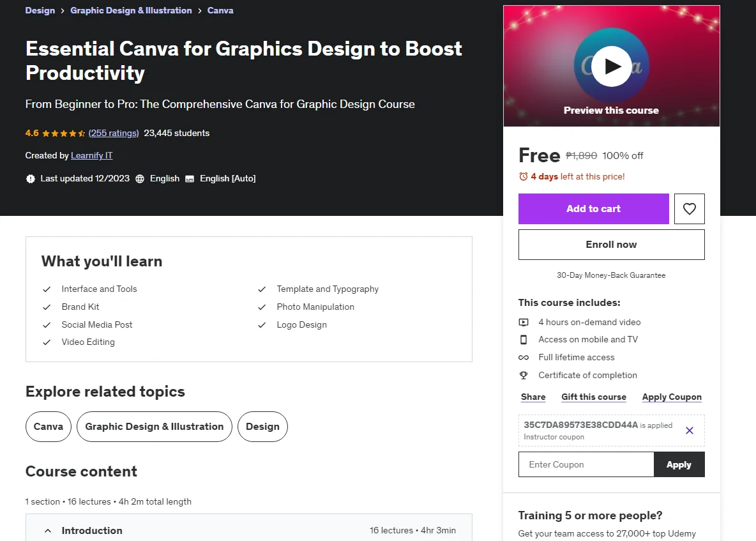The height and width of the screenshot is (541, 756).
Task: Click checkmark beside Social Media Post
Action: [x=47, y=325]
